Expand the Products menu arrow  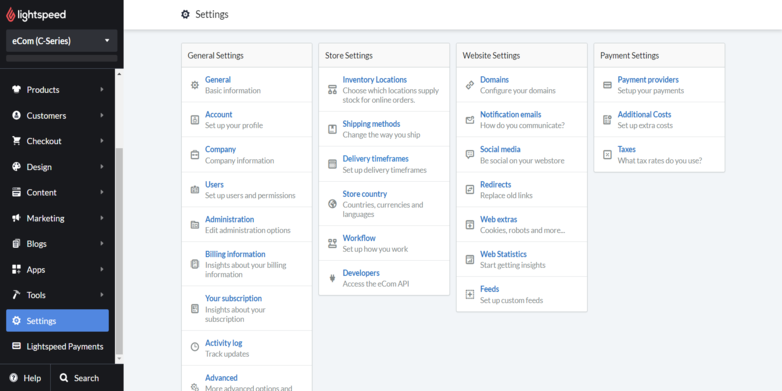pyautogui.click(x=102, y=90)
